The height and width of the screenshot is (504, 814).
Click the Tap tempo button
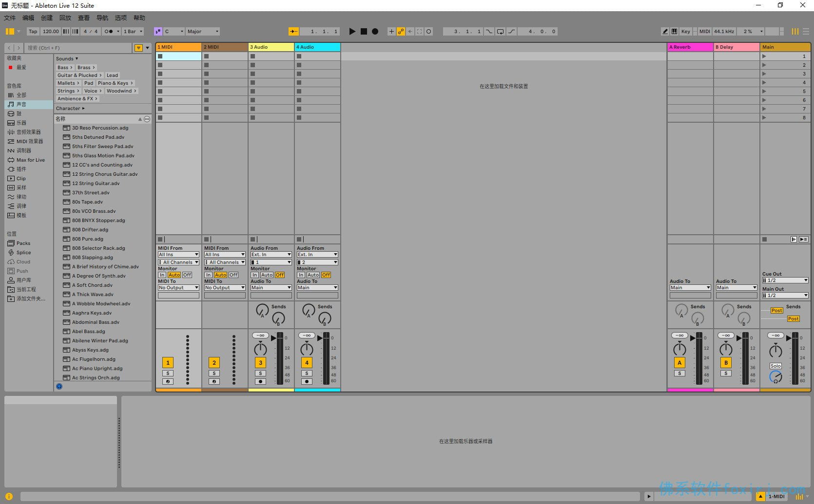tap(33, 31)
